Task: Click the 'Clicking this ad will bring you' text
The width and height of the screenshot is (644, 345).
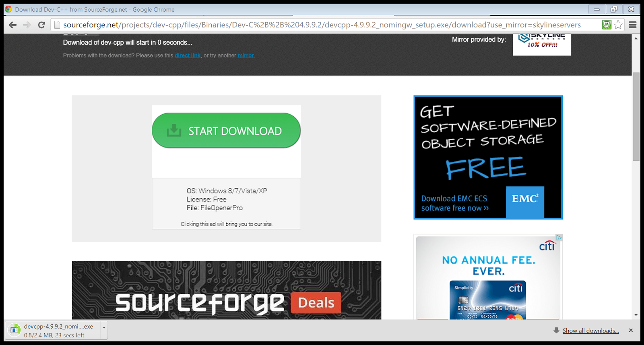Action: click(x=227, y=224)
